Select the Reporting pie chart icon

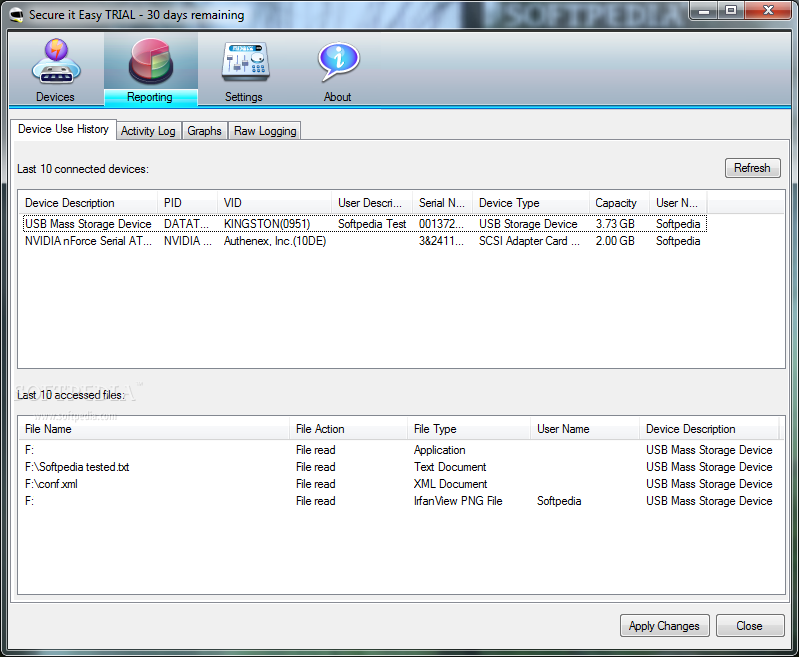pos(150,62)
